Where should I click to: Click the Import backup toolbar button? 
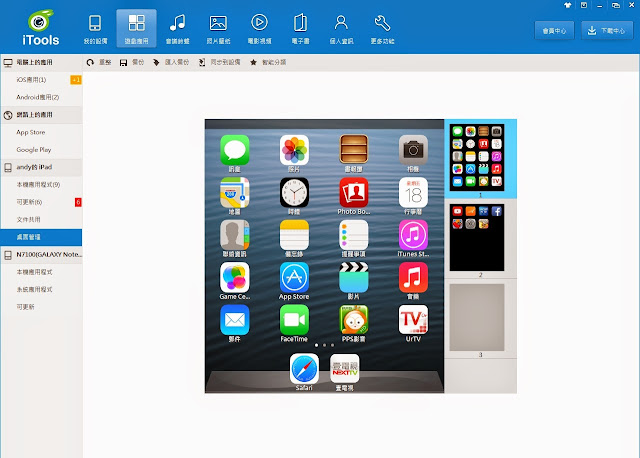point(171,62)
